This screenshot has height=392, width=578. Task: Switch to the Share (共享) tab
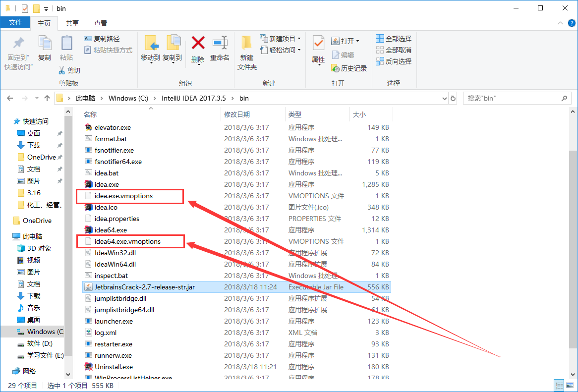click(x=72, y=23)
